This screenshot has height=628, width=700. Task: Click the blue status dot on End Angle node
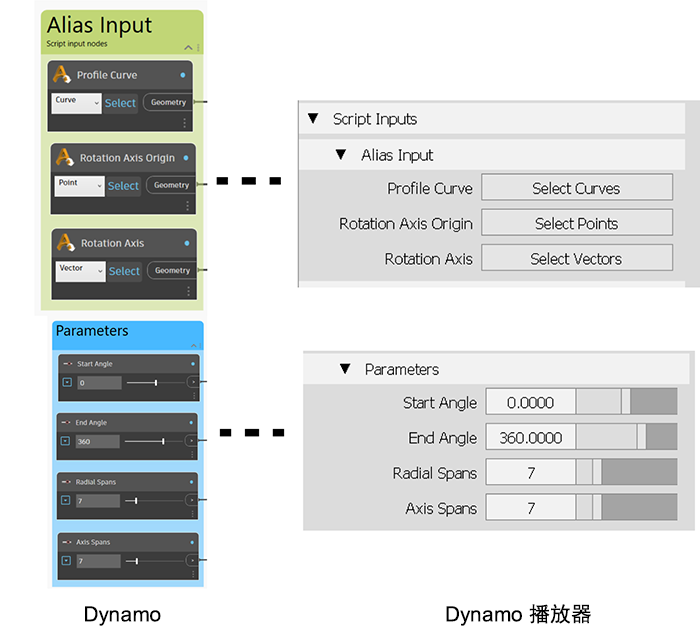pos(191,422)
